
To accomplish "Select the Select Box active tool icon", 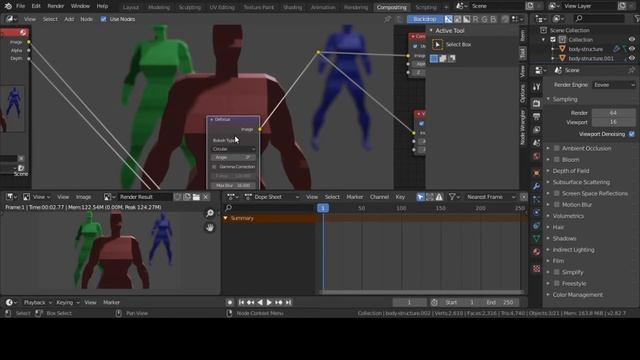I will 437,44.
